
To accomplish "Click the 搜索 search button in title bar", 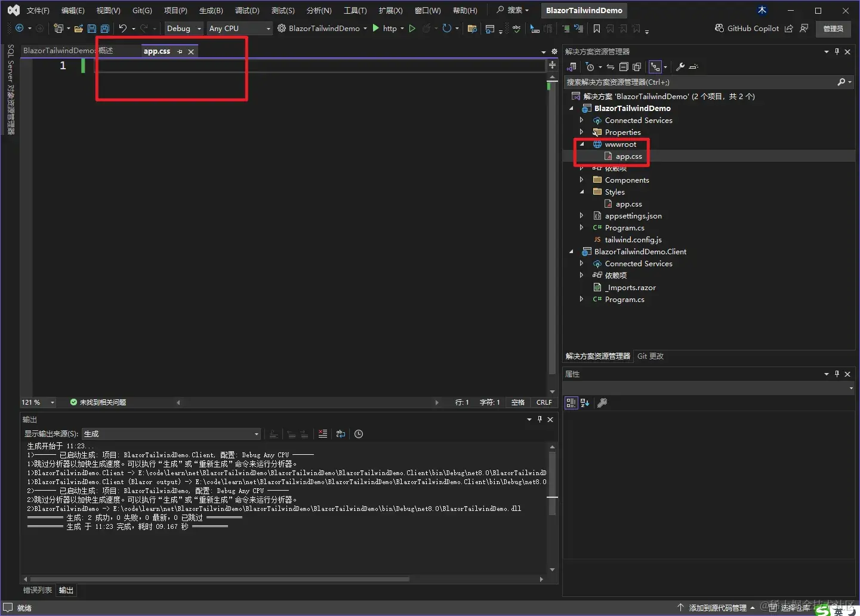I will coord(513,10).
